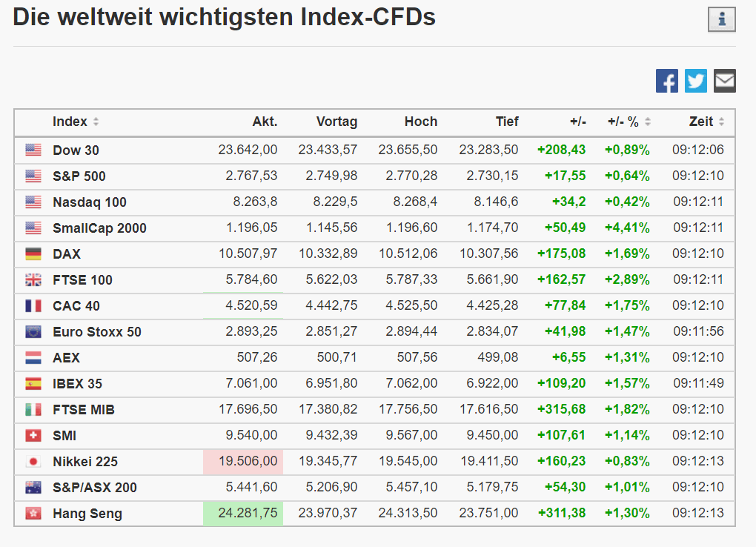Click the French flag beside CAC 40

click(33, 305)
